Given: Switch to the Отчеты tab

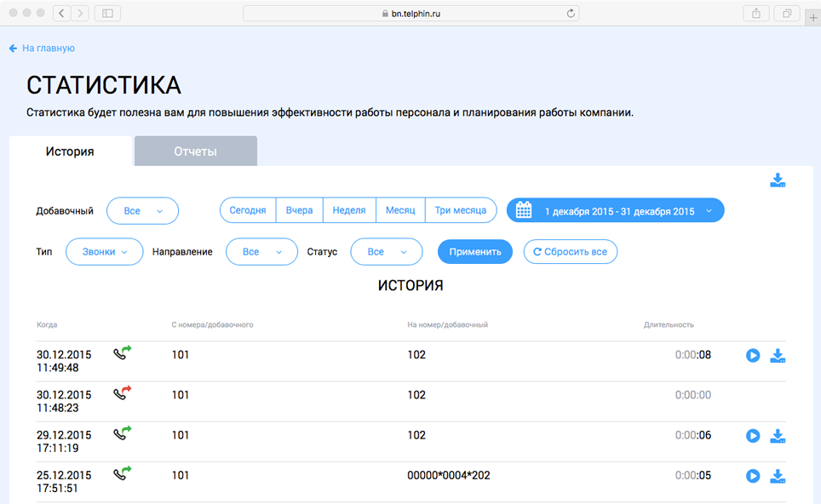Looking at the screenshot, I should pos(195,152).
